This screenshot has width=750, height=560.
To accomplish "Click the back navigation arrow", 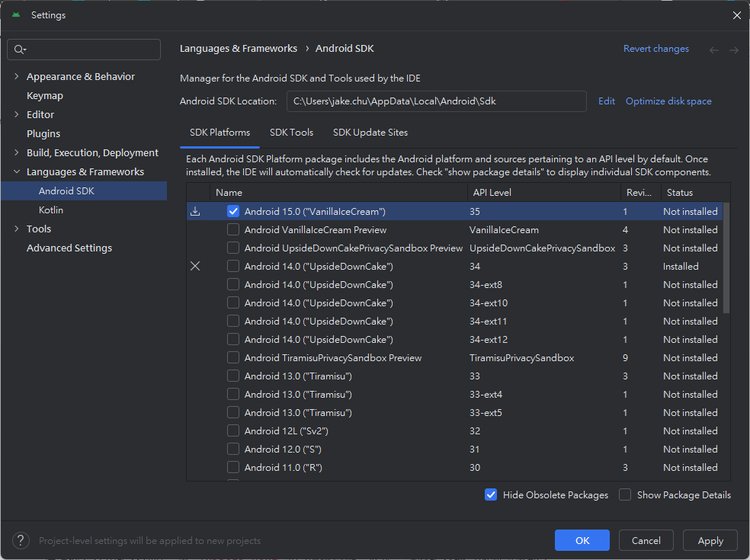I will coord(714,50).
